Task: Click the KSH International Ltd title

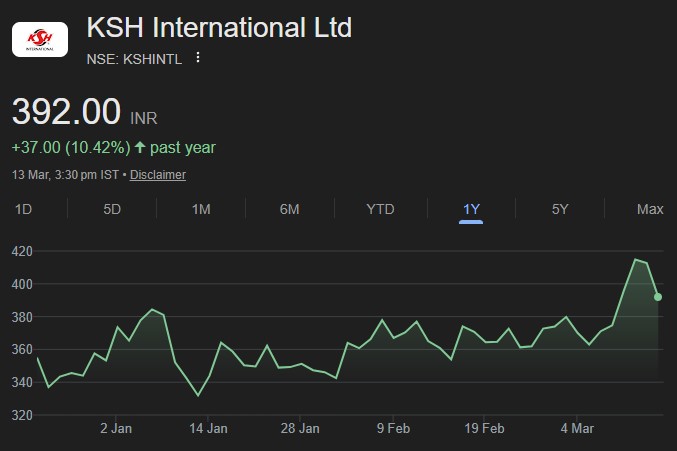Action: pos(219,28)
